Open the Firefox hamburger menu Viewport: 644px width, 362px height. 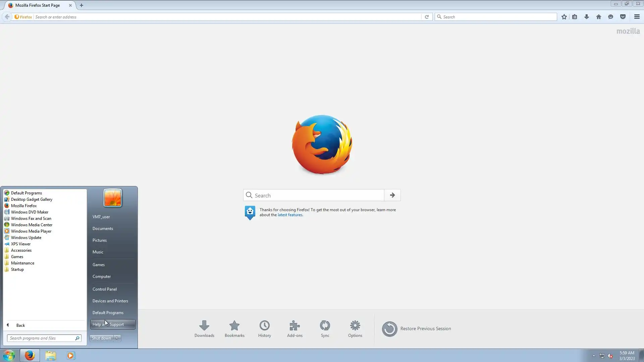pyautogui.click(x=637, y=17)
